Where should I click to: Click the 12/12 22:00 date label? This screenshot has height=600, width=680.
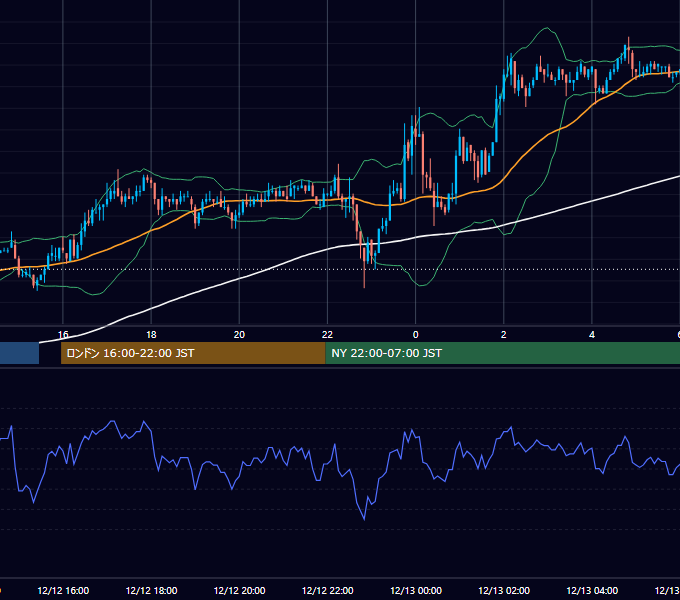(x=327, y=590)
